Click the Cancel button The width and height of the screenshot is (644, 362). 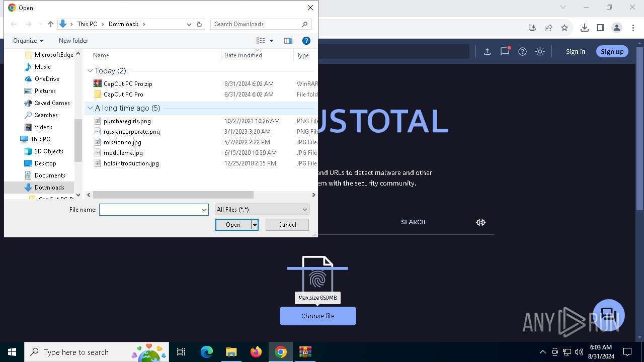[287, 225]
